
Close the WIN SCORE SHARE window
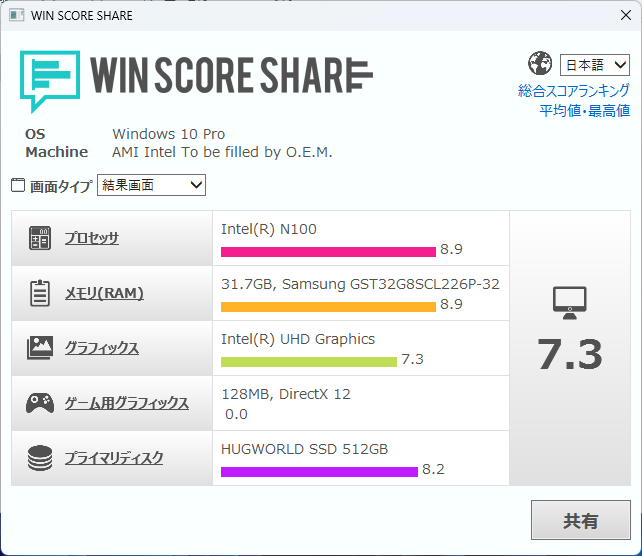(626, 15)
